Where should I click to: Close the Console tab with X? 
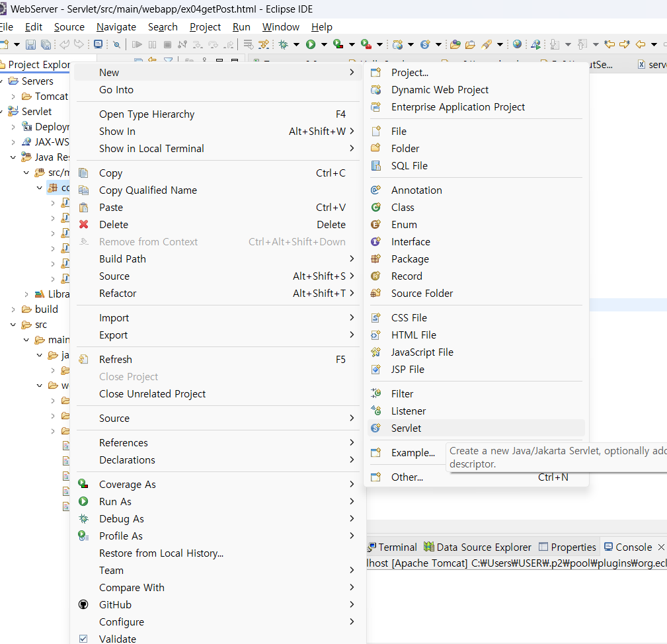click(661, 547)
